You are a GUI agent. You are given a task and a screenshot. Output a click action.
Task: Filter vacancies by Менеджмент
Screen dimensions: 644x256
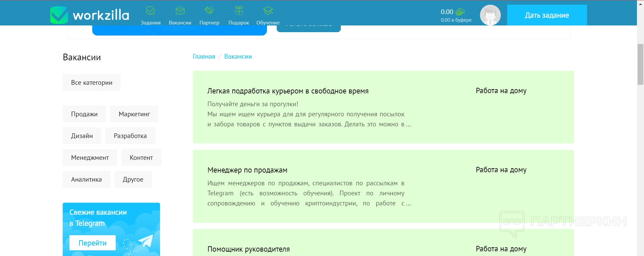(x=90, y=157)
